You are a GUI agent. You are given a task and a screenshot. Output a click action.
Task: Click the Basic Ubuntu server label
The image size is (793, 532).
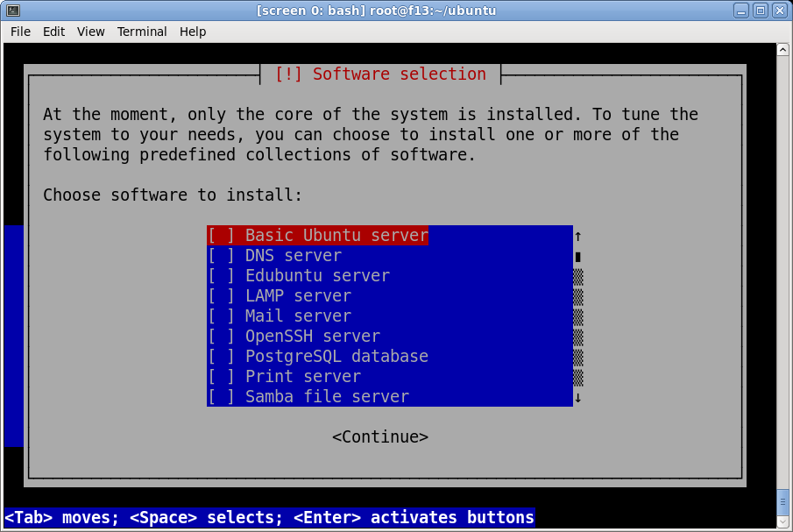(x=336, y=236)
